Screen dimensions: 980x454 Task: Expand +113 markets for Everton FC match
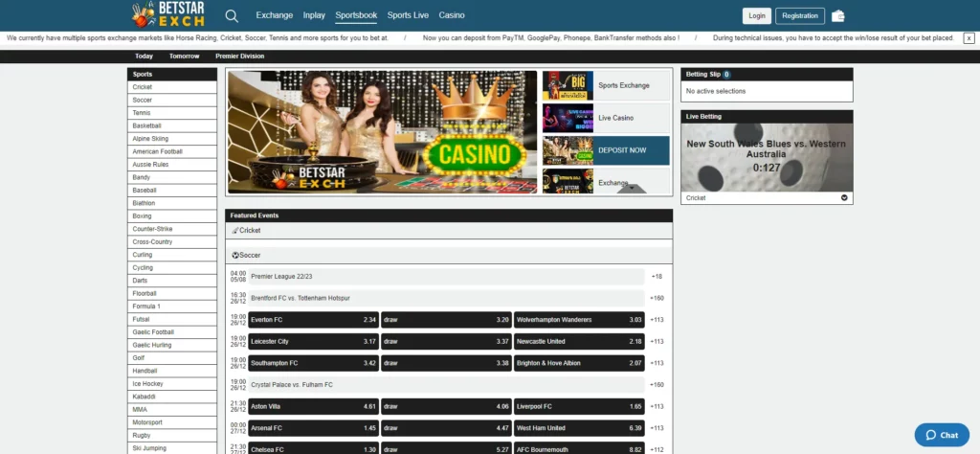tap(657, 320)
